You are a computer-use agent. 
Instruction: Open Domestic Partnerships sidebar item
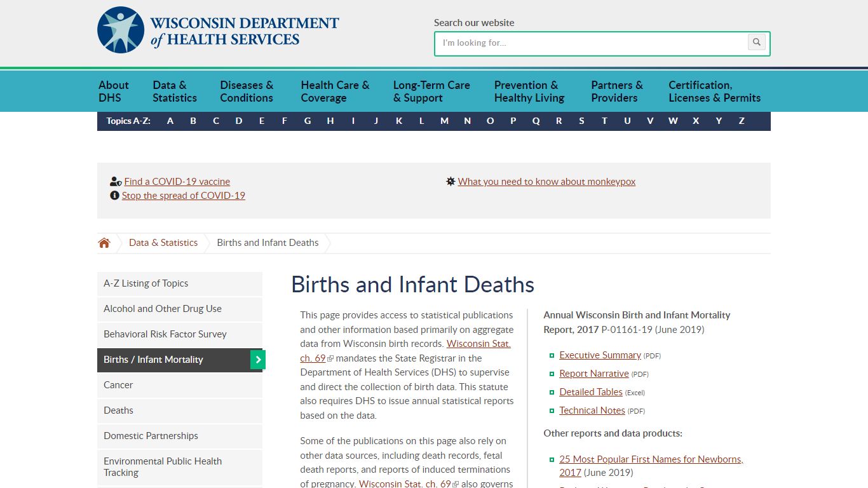pos(180,436)
